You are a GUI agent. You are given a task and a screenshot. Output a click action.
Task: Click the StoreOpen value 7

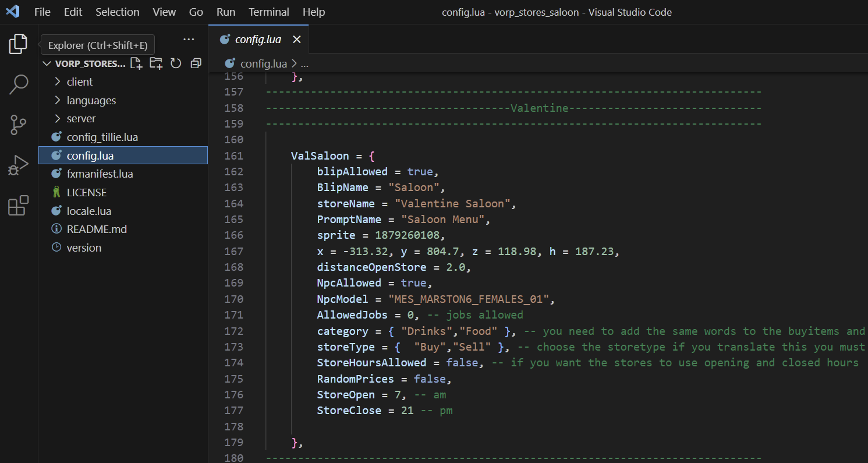(x=398, y=394)
